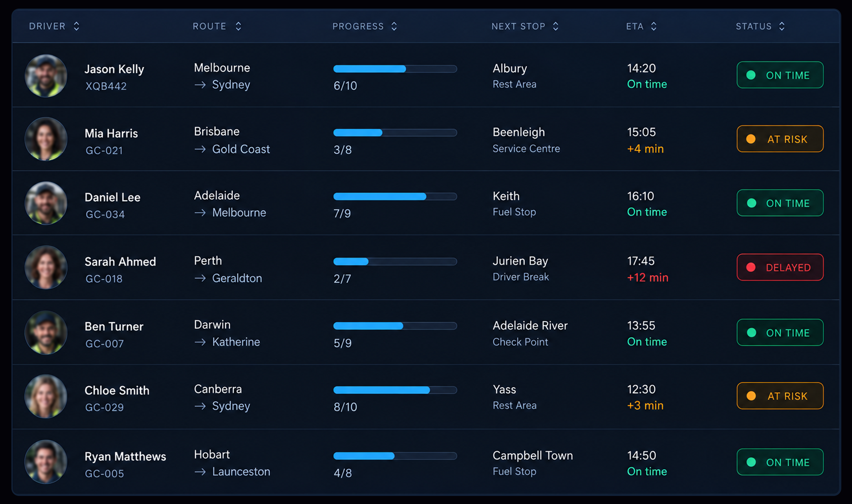
Task: Open Mia Harris's avatar photo
Action: [46, 139]
